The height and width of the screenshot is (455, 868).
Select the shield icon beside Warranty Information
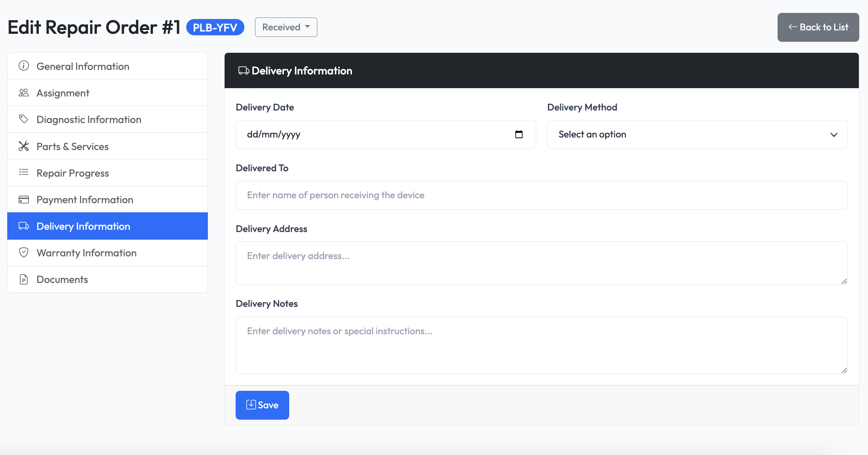pyautogui.click(x=24, y=253)
